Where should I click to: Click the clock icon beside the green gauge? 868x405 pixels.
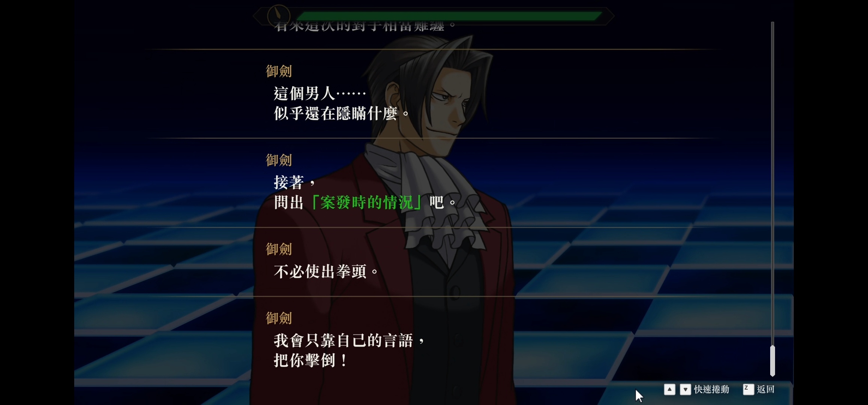point(278,15)
